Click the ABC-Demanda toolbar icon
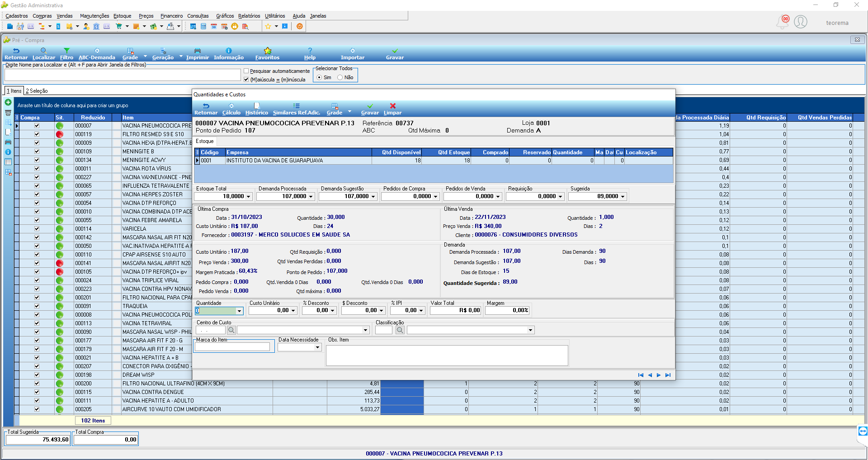The height and width of the screenshot is (460, 868). 97,51
